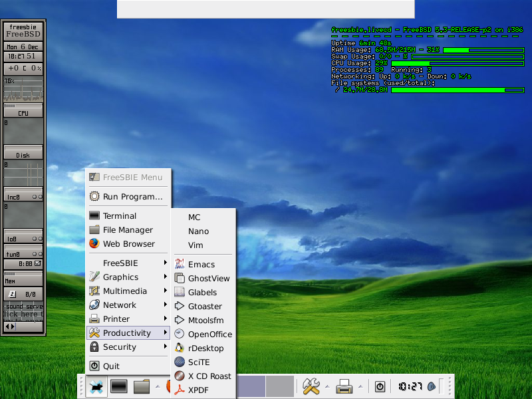This screenshot has height=399, width=532.
Task: Click the CPU usage chart showing 16%
Action: tap(23, 90)
